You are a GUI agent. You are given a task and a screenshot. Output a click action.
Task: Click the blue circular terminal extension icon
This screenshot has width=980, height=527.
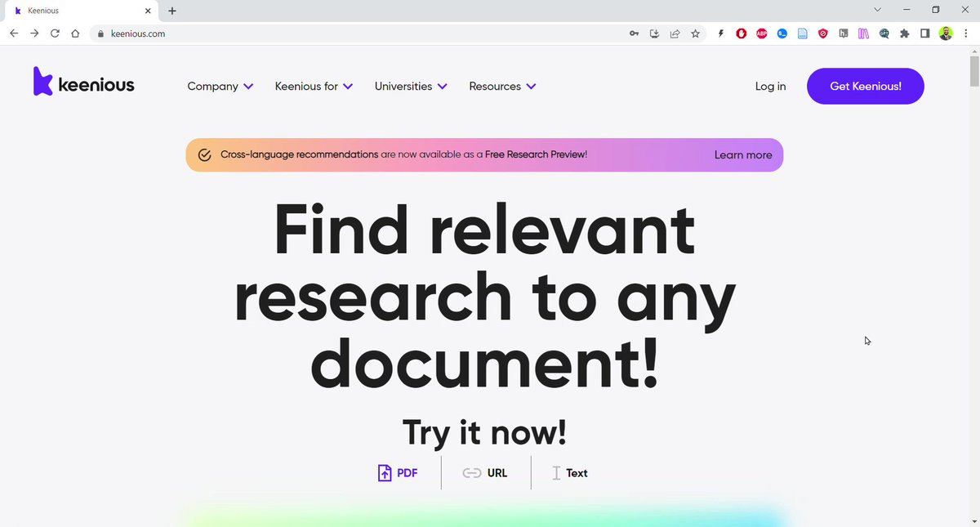pyautogui.click(x=782, y=33)
